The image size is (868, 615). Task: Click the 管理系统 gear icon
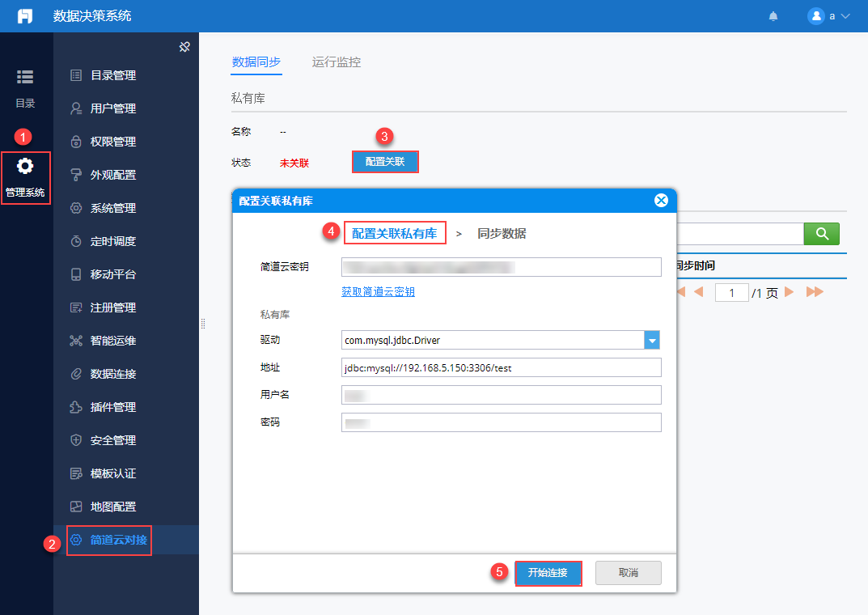25,166
